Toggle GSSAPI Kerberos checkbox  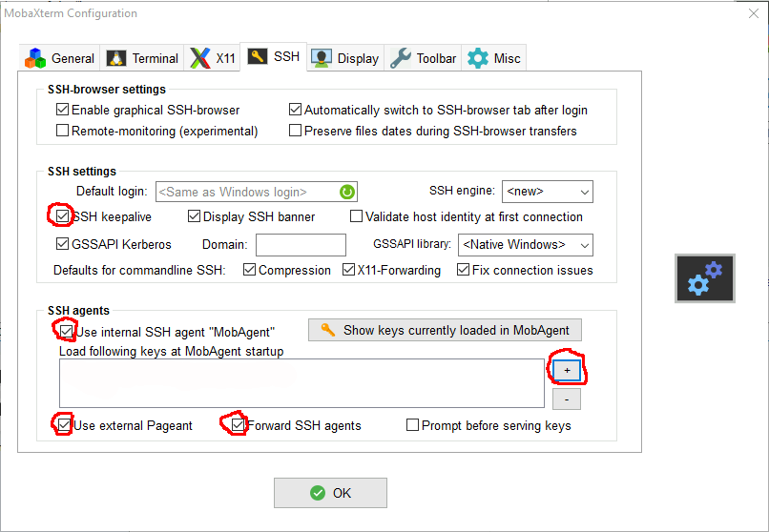click(x=62, y=243)
